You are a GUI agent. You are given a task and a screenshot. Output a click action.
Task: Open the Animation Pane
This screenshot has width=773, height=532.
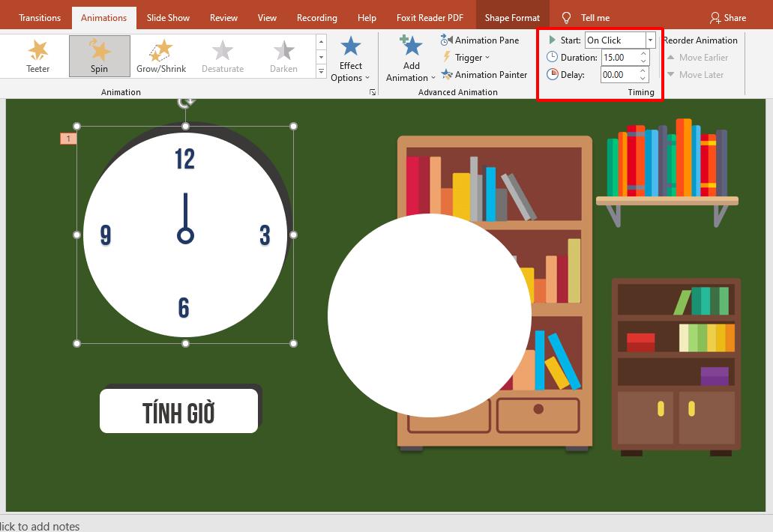click(x=481, y=40)
